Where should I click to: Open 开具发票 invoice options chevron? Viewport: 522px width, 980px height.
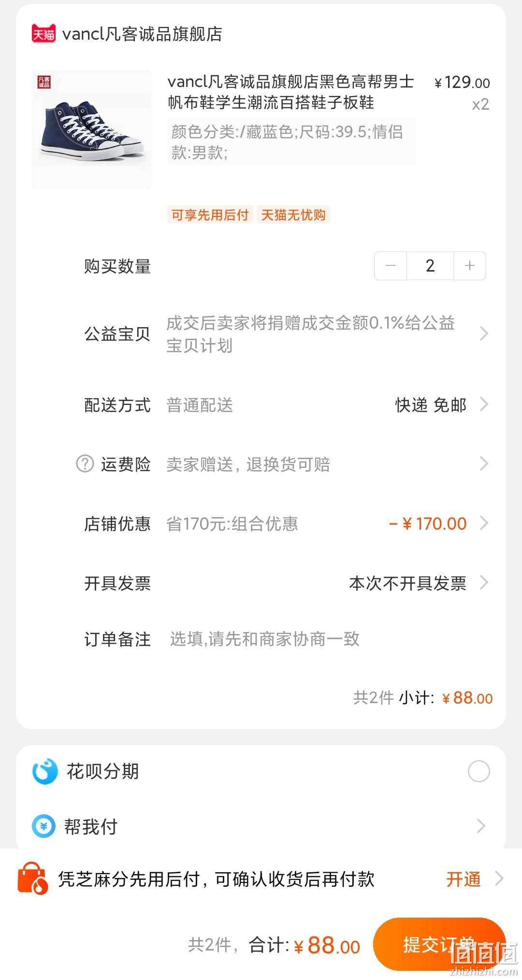click(x=483, y=583)
